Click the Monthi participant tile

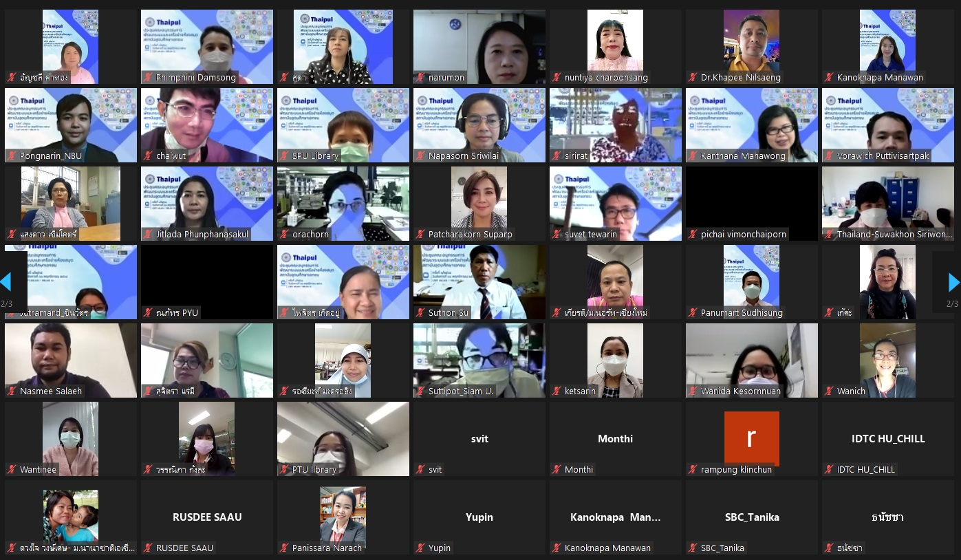[615, 439]
